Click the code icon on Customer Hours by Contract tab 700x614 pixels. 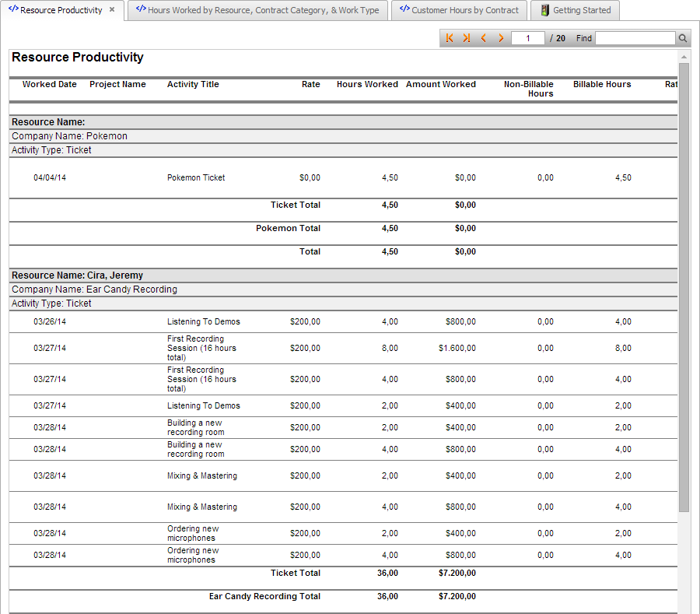pos(404,9)
